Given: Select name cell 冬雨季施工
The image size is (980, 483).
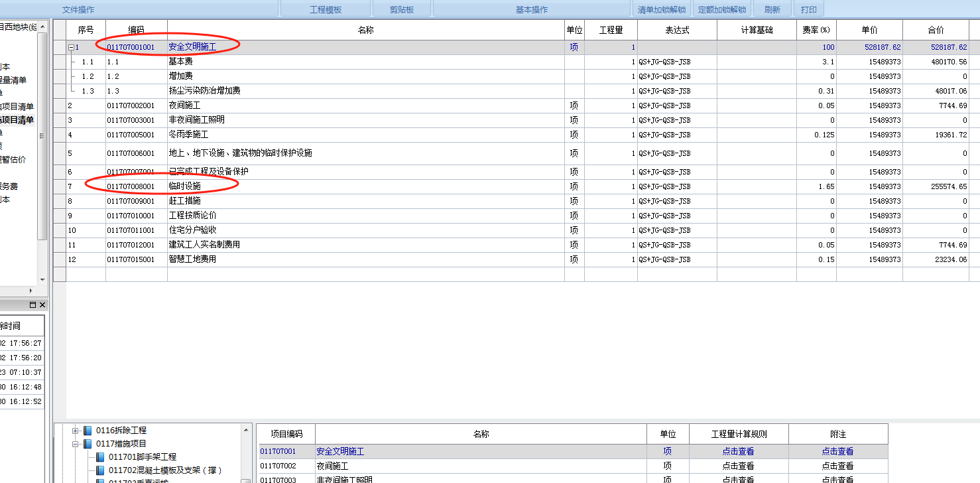Looking at the screenshot, I should pyautogui.click(x=365, y=135).
